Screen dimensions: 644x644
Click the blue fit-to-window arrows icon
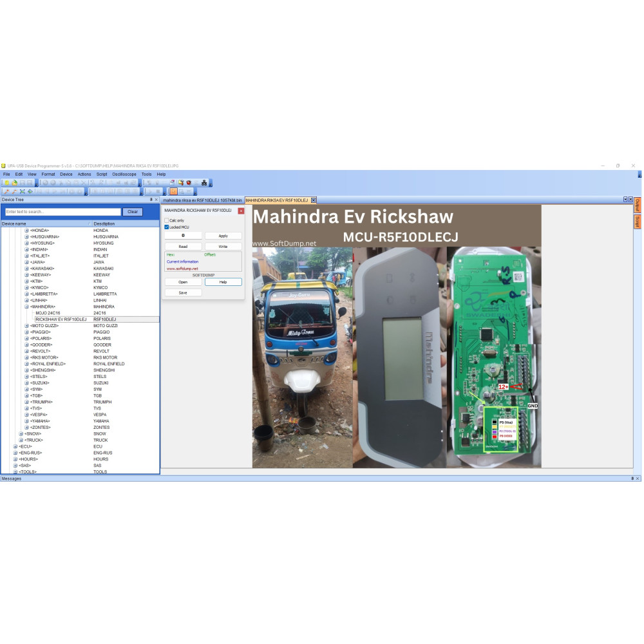(x=22, y=191)
